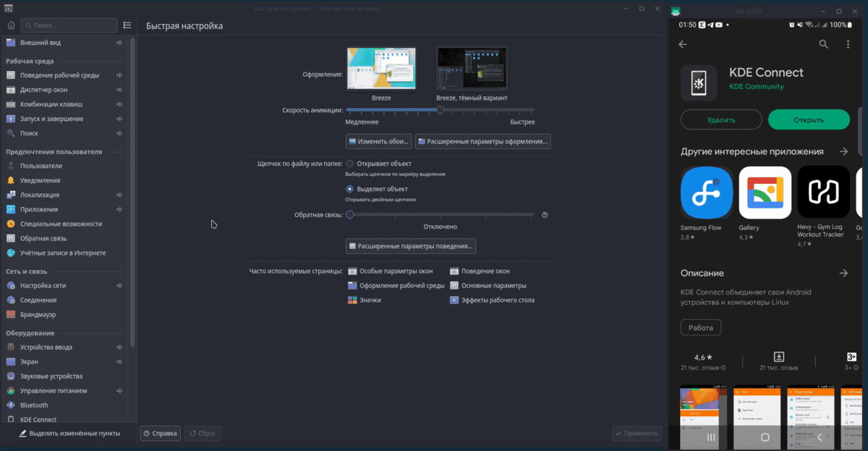The width and height of the screenshot is (868, 451).
Task: Expand the Экран submenu arrow
Action: click(x=119, y=361)
